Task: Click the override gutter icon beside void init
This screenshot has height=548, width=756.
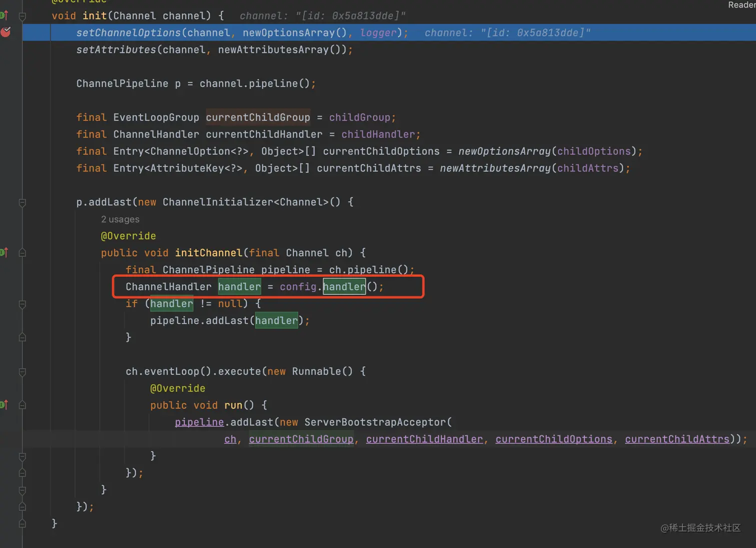Action: click(x=4, y=15)
